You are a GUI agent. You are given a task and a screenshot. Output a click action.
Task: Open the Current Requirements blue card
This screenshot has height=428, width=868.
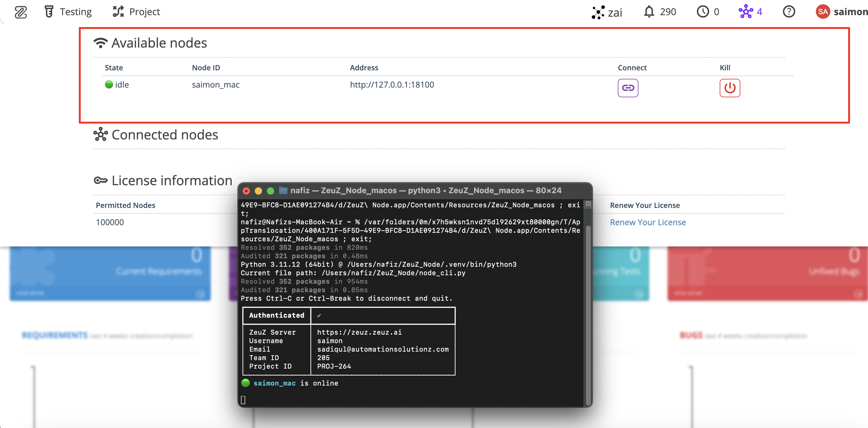click(x=110, y=273)
